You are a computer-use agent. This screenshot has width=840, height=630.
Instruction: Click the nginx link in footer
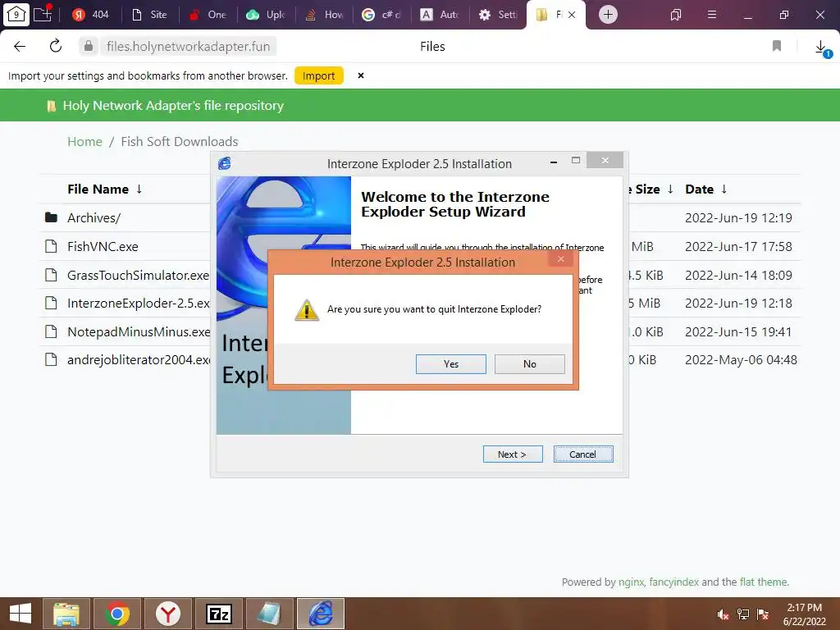[x=631, y=582]
